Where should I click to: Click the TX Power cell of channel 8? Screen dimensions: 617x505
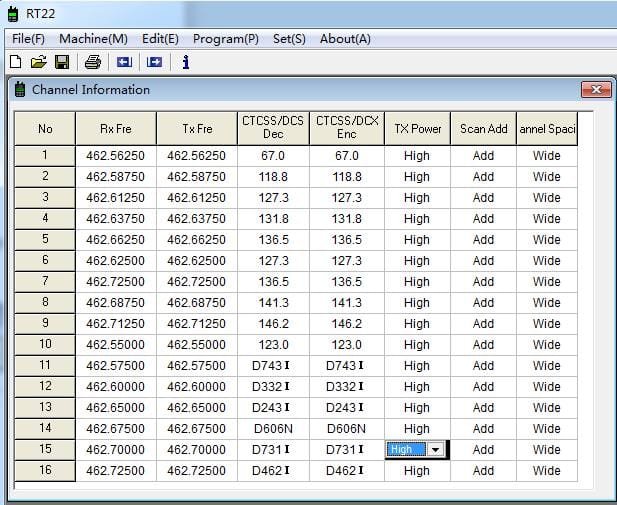tap(416, 303)
